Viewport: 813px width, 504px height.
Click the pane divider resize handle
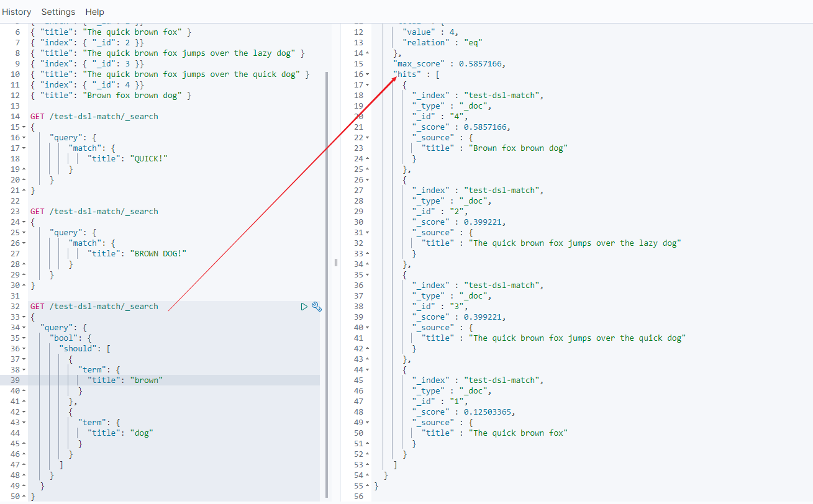tap(336, 263)
